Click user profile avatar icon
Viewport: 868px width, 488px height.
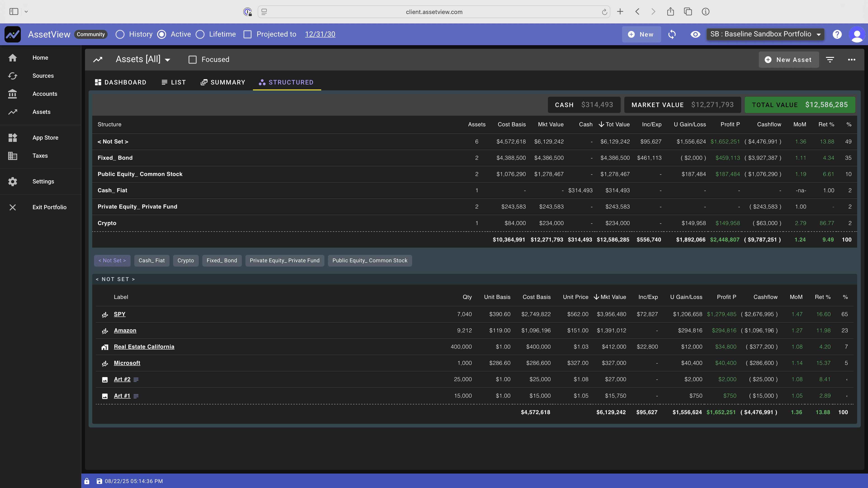click(x=857, y=34)
